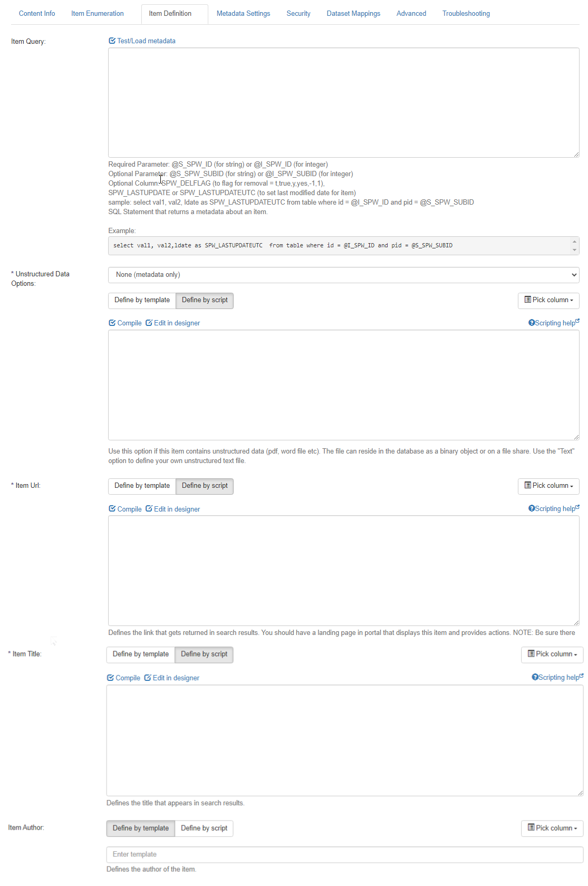This screenshot has height=886, width=588.
Task: Click Edit in designer icon for Item Title
Action: click(x=148, y=678)
